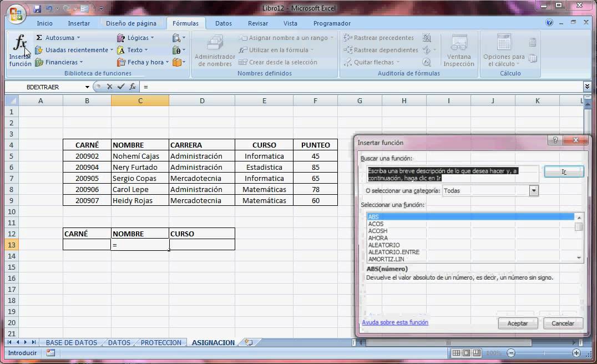This screenshot has width=597, height=364.
Task: Click macro recording icon in status bar
Action: [50, 353]
